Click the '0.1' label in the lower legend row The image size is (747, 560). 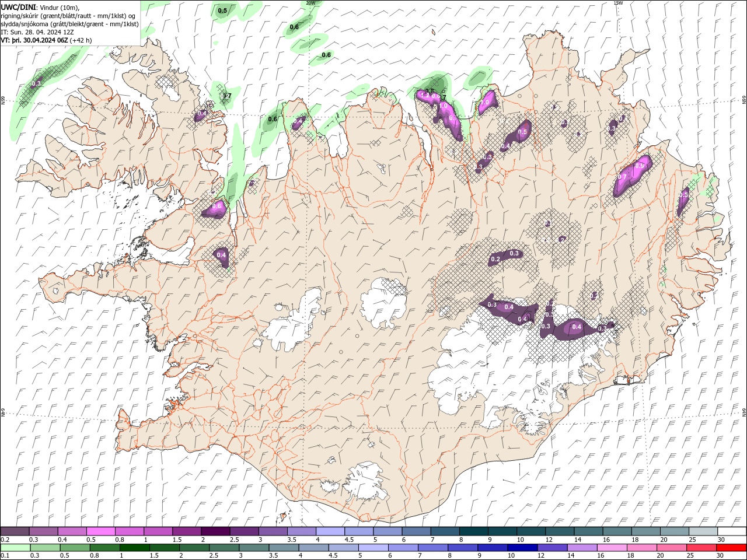pos(5,556)
